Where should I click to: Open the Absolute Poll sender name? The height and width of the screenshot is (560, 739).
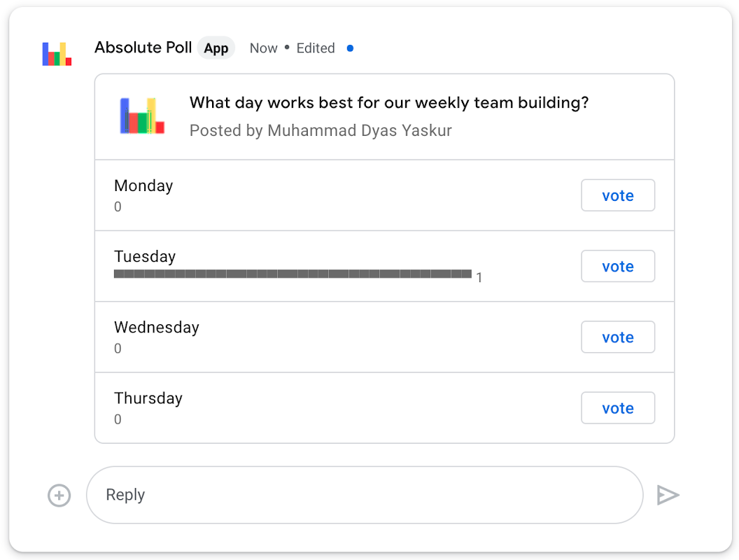click(x=143, y=48)
